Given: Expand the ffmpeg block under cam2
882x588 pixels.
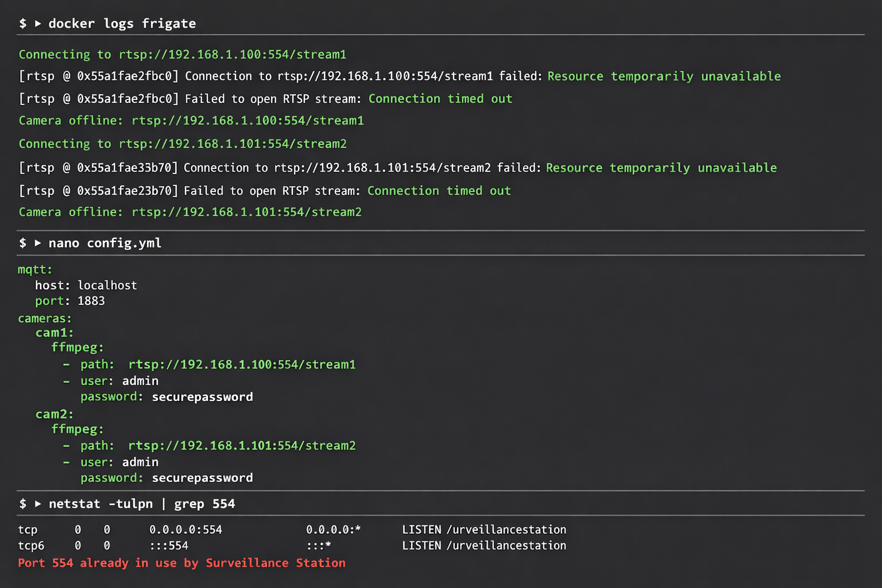Looking at the screenshot, I should click(77, 429).
